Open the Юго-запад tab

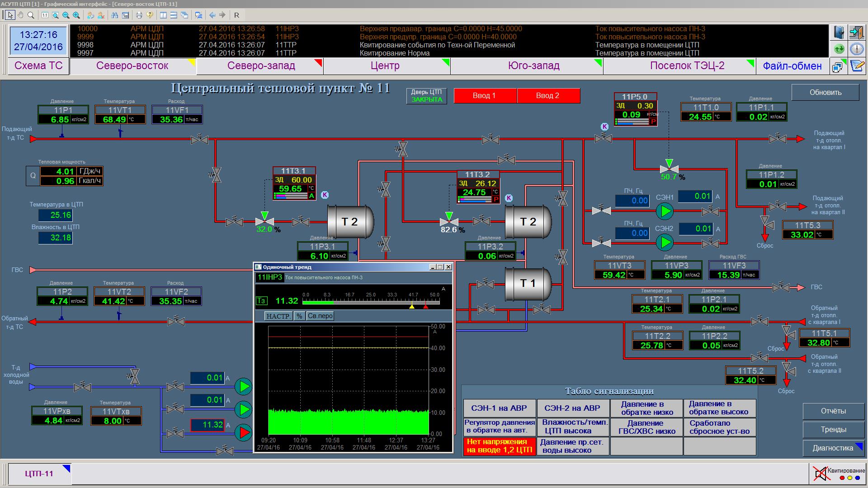click(x=533, y=66)
